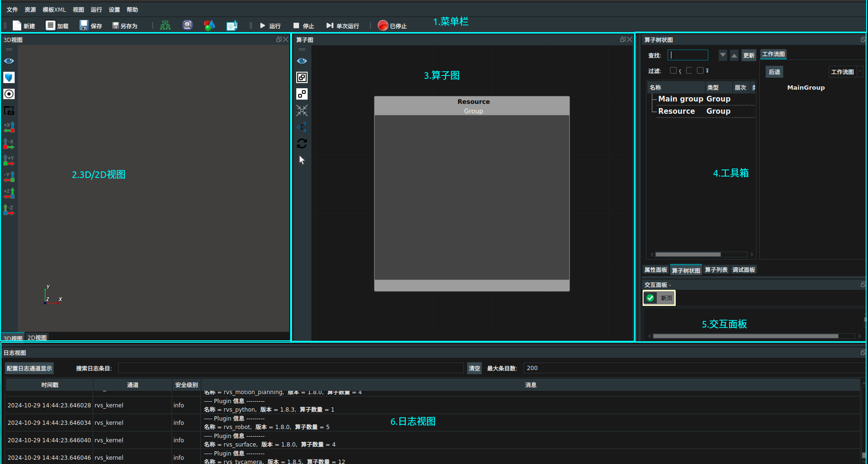Click the 最大条目数 field showing 200
The image size is (868, 464).
point(694,368)
